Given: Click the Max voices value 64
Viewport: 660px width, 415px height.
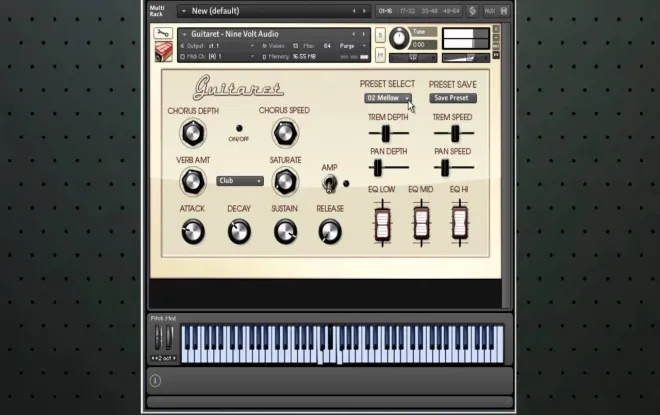Looking at the screenshot, I should [x=327, y=46].
